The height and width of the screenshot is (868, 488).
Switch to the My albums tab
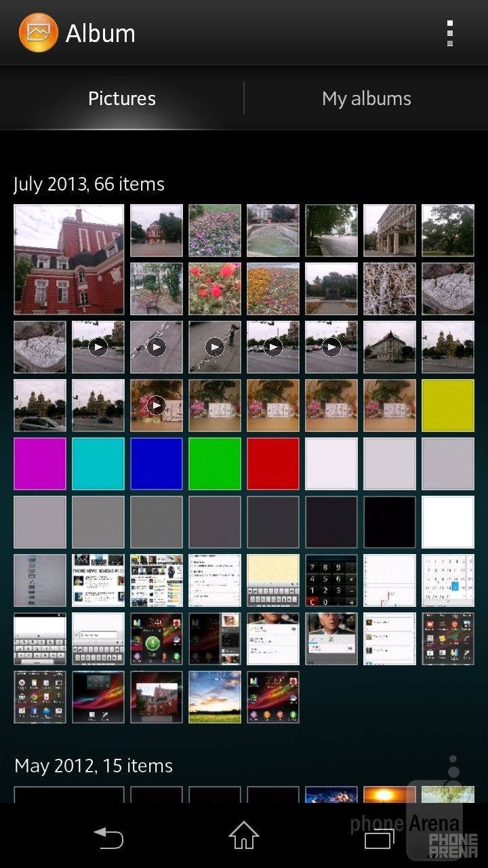coord(366,98)
